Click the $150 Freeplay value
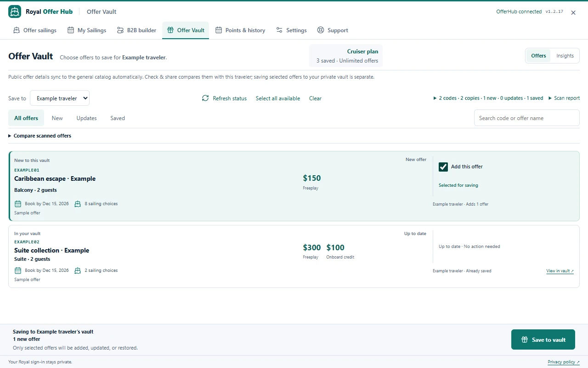The width and height of the screenshot is (588, 368). (312, 178)
